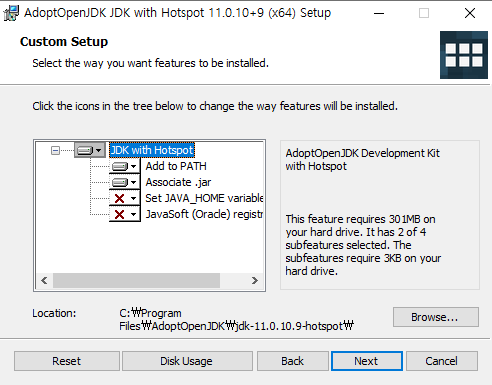Close the setup window
This screenshot has height=385, width=492.
470,13
